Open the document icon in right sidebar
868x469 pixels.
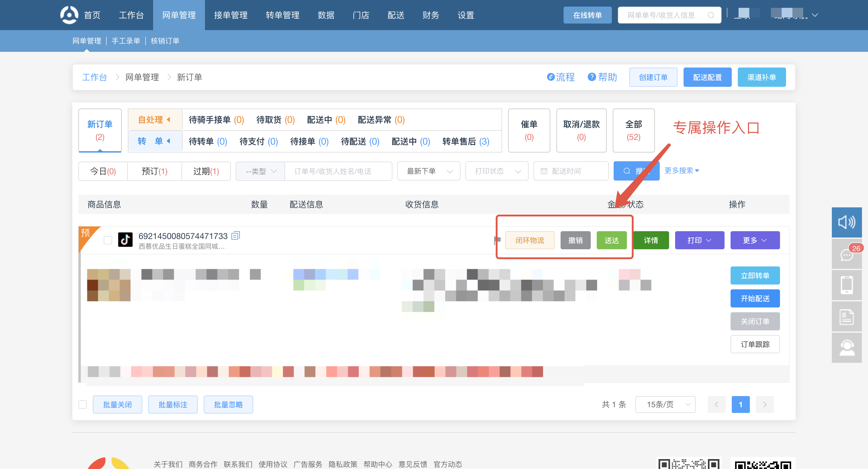846,317
